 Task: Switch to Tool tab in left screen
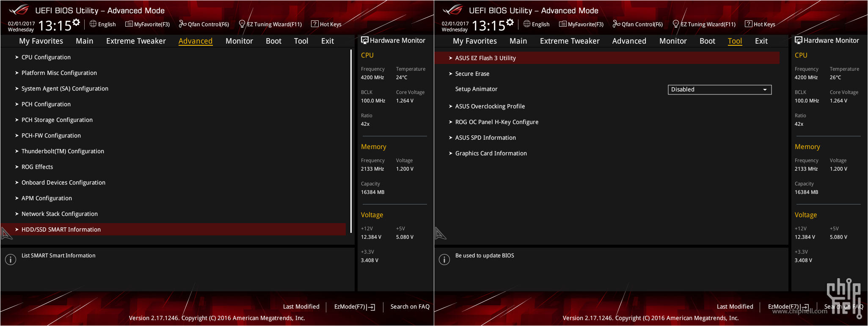coord(301,41)
